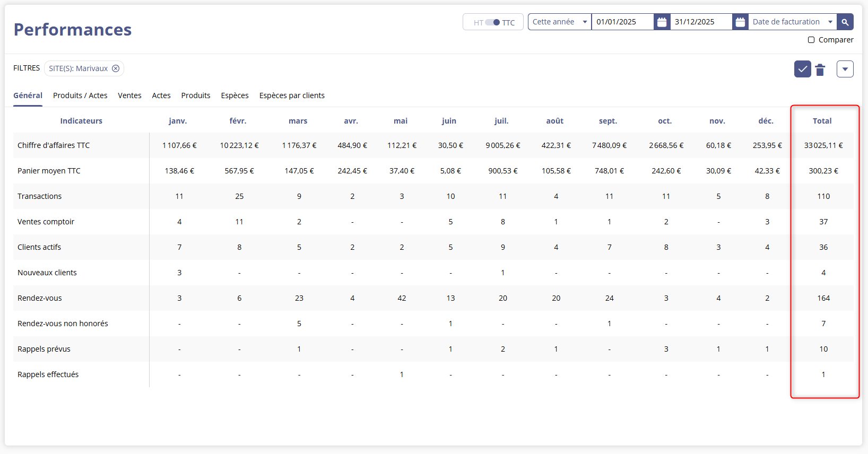868x454 pixels.
Task: Open the Ventes tab
Action: pyautogui.click(x=129, y=95)
